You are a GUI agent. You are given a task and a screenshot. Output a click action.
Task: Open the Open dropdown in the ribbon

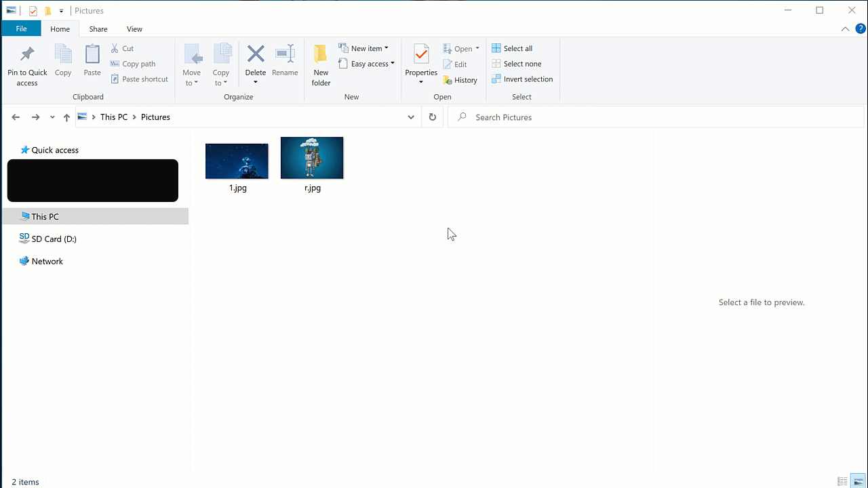click(x=461, y=49)
